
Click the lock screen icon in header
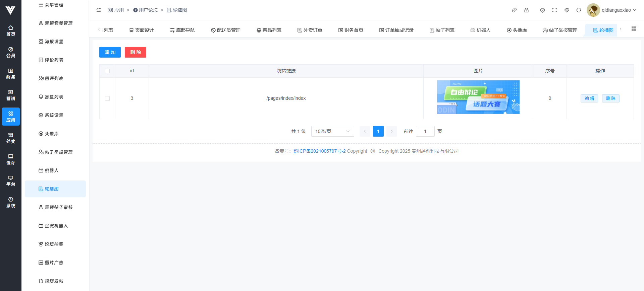coord(526,10)
